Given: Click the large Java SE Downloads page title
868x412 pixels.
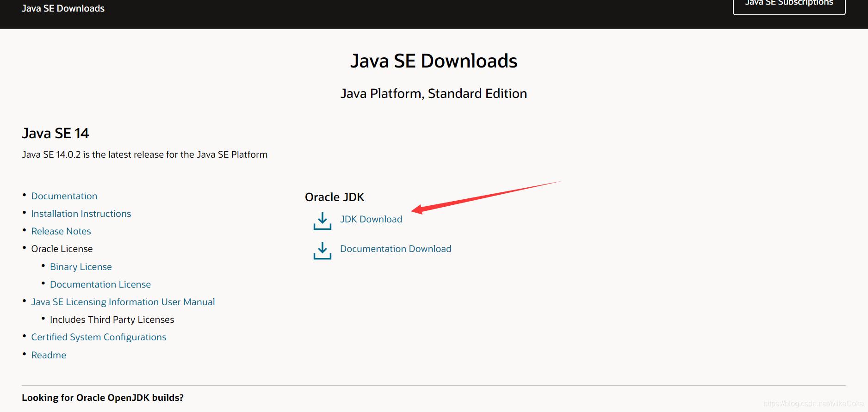Looking at the screenshot, I should coord(434,61).
